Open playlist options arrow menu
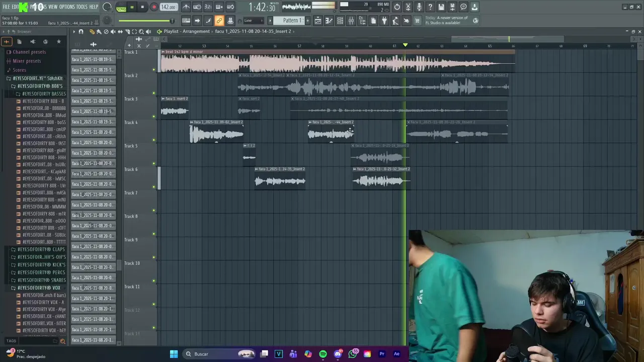The height and width of the screenshot is (362, 644). coord(74,31)
